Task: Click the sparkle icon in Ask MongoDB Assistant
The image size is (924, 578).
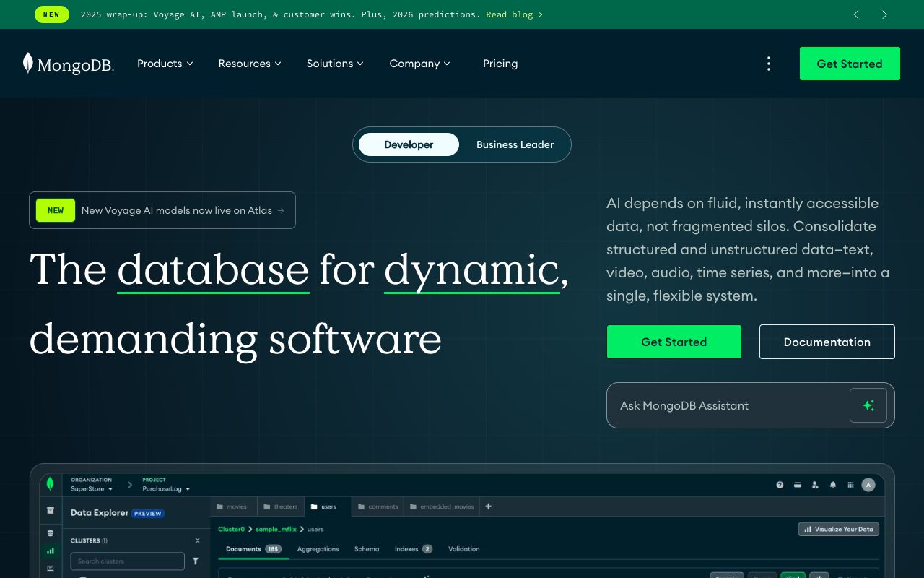Action: coord(868,405)
